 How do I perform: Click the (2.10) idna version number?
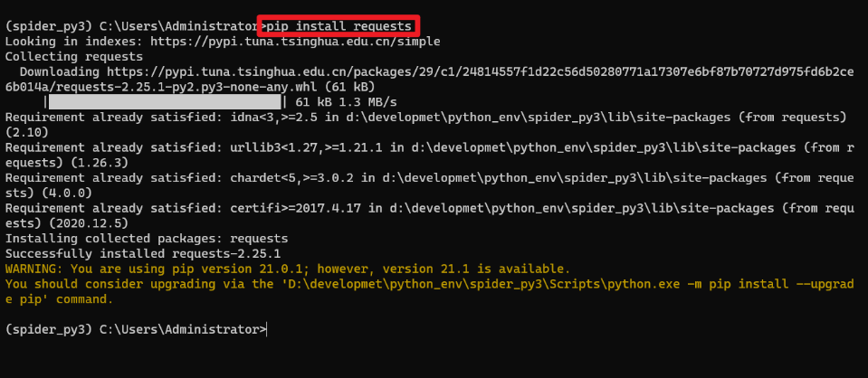click(26, 133)
